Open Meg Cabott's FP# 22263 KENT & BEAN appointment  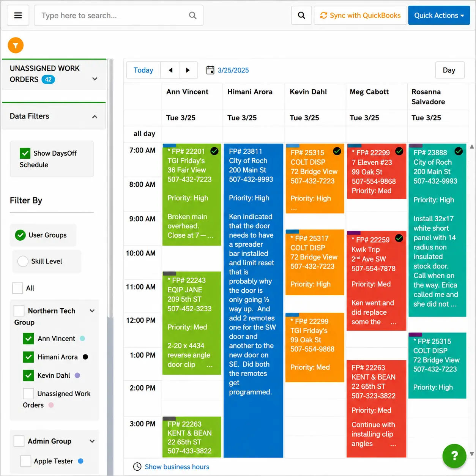376,409
